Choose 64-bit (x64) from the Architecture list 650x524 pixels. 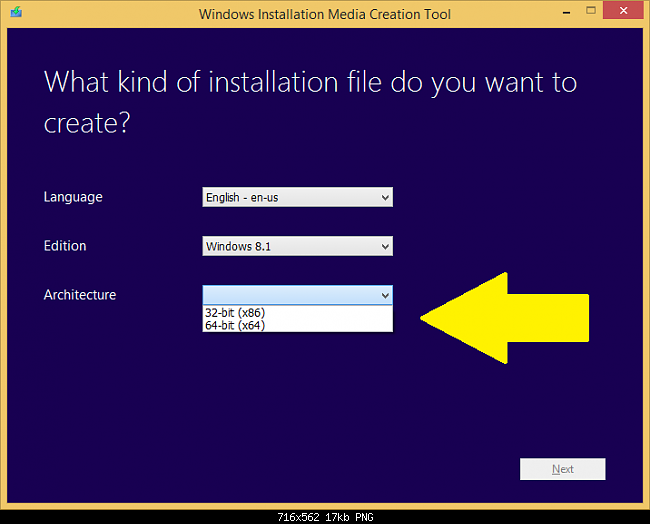tap(297, 325)
